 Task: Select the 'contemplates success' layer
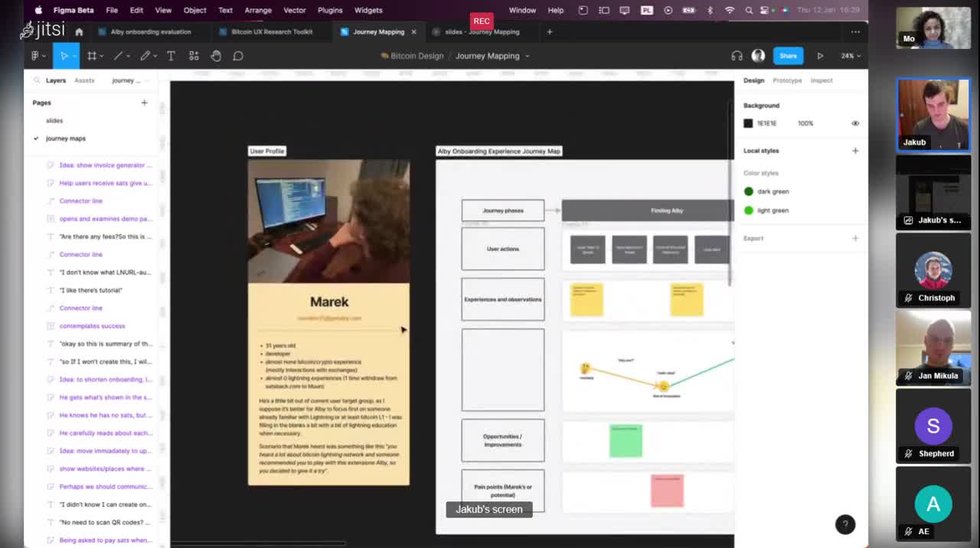point(92,326)
